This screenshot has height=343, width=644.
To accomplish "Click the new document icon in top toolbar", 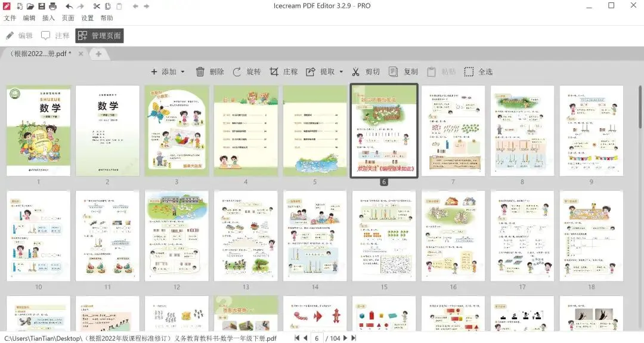I will pyautogui.click(x=20, y=6).
